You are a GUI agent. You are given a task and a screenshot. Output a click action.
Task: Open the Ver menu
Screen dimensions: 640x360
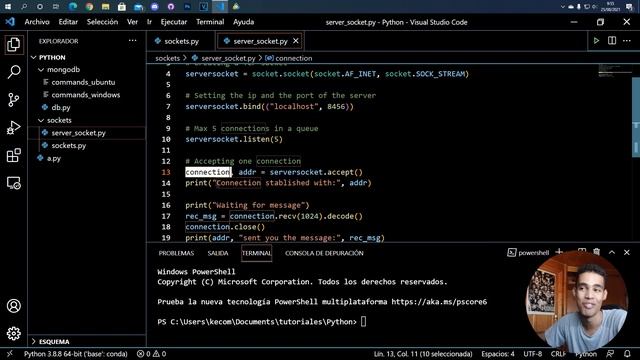click(132, 22)
